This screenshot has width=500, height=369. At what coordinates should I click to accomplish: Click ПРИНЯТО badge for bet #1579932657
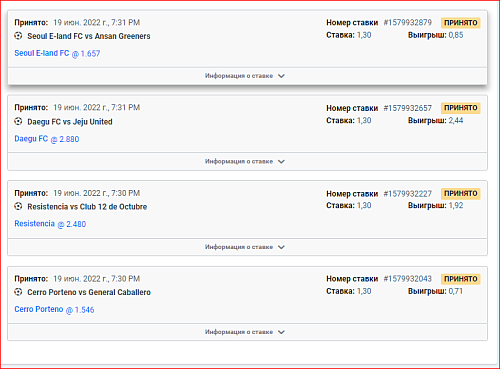[x=461, y=108]
